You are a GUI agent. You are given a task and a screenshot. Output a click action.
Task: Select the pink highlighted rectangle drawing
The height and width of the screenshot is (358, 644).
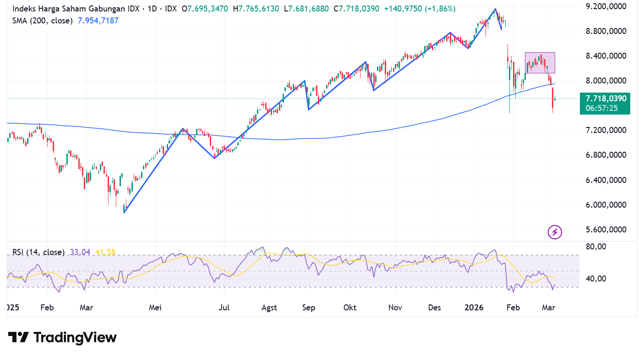[540, 63]
